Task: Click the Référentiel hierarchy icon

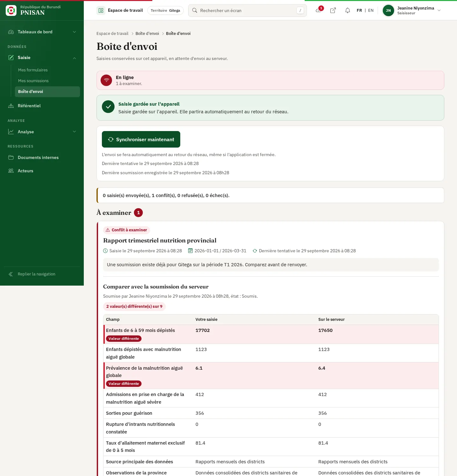Action: [11, 106]
